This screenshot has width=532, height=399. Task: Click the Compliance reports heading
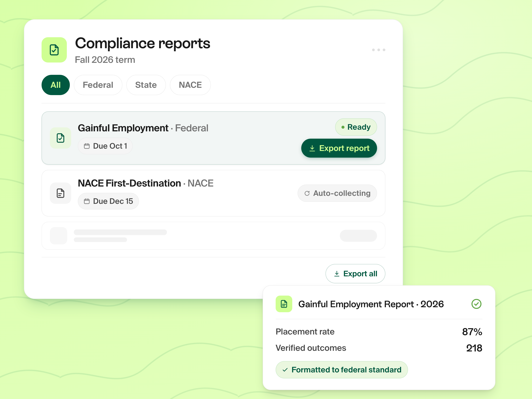point(143,44)
